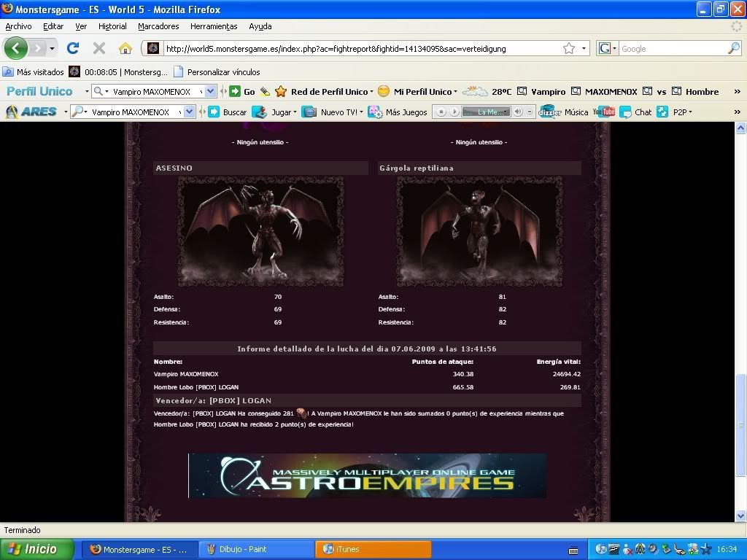Screen dimensions: 747x560
Task: Click the Home icon in the navigation bar
Action: point(125,48)
